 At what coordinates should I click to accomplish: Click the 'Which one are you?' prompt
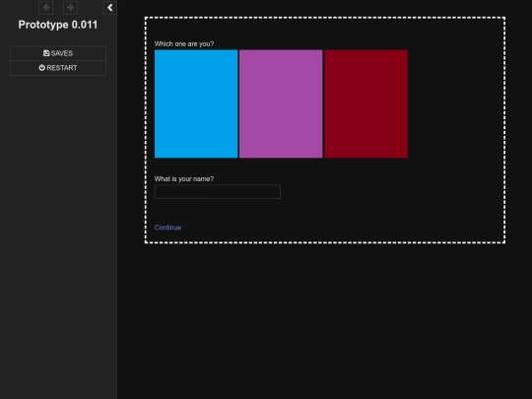184,43
